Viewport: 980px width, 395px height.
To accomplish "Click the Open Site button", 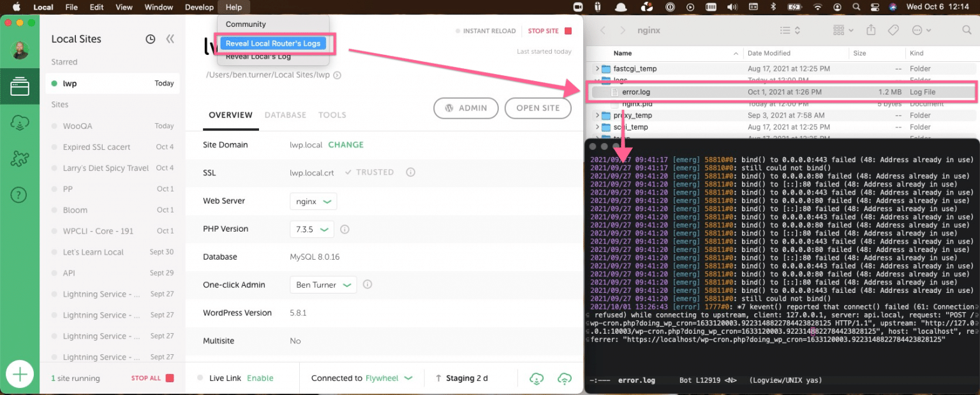I will pos(537,108).
